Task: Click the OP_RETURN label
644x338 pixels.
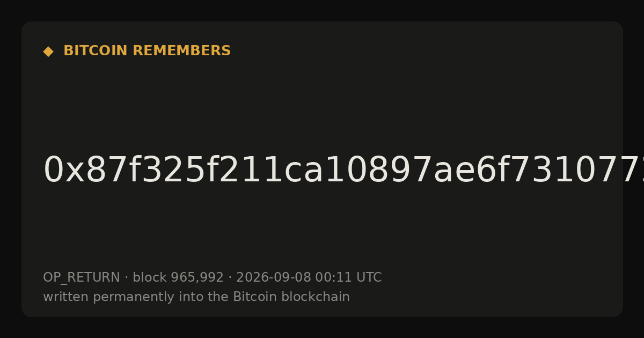Action: [x=82, y=278]
